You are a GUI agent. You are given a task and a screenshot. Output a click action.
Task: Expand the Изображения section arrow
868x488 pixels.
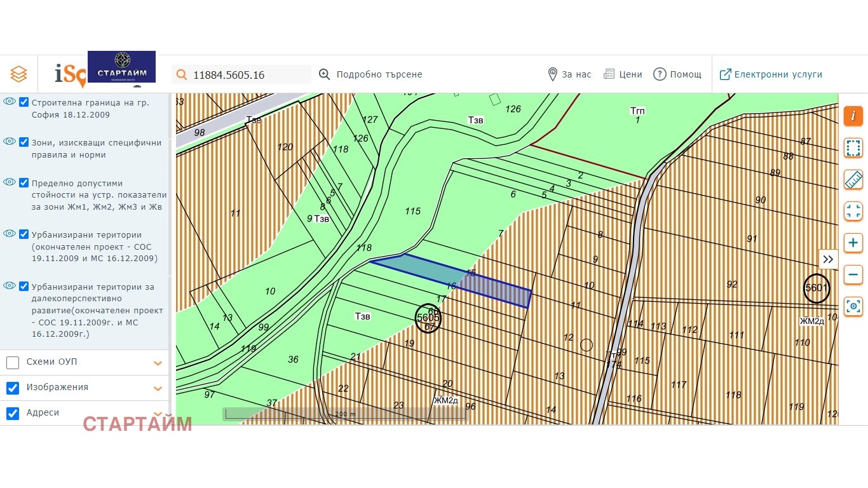[158, 388]
